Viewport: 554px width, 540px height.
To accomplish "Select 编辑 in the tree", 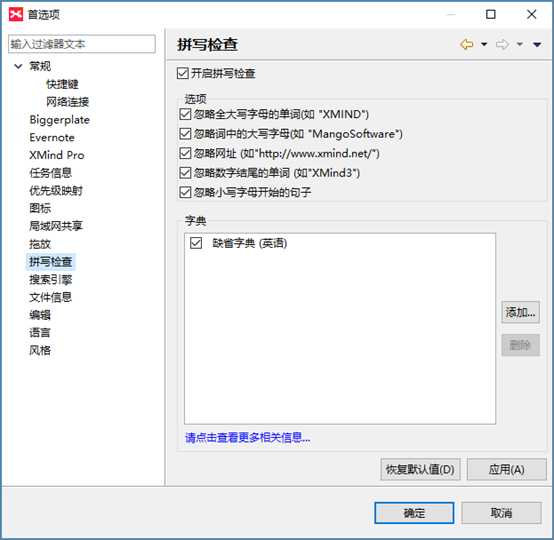I will [40, 315].
